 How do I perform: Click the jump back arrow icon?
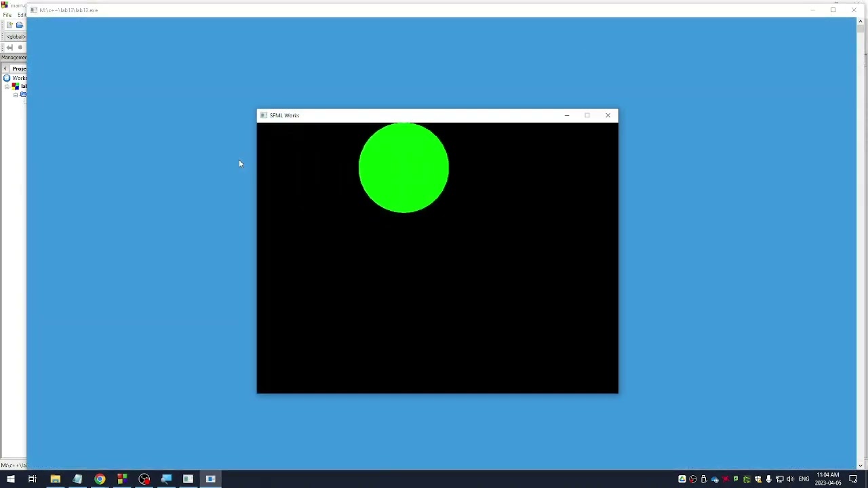pos(9,47)
